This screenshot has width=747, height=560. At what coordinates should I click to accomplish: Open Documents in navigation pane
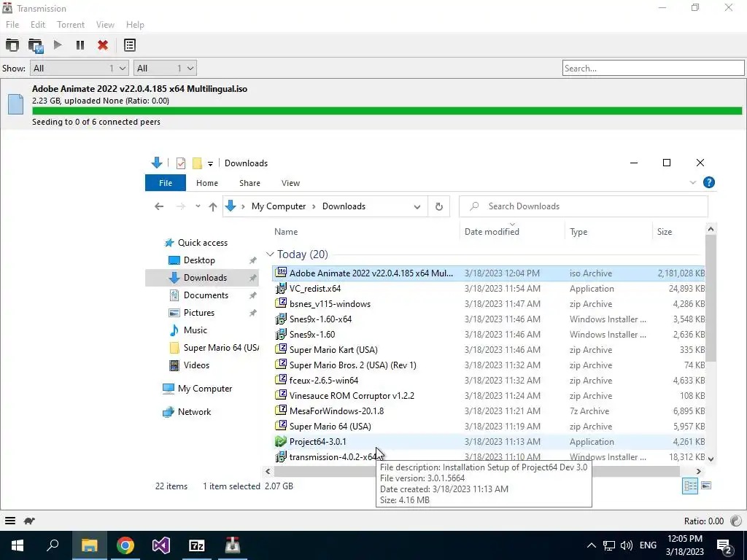pos(206,295)
